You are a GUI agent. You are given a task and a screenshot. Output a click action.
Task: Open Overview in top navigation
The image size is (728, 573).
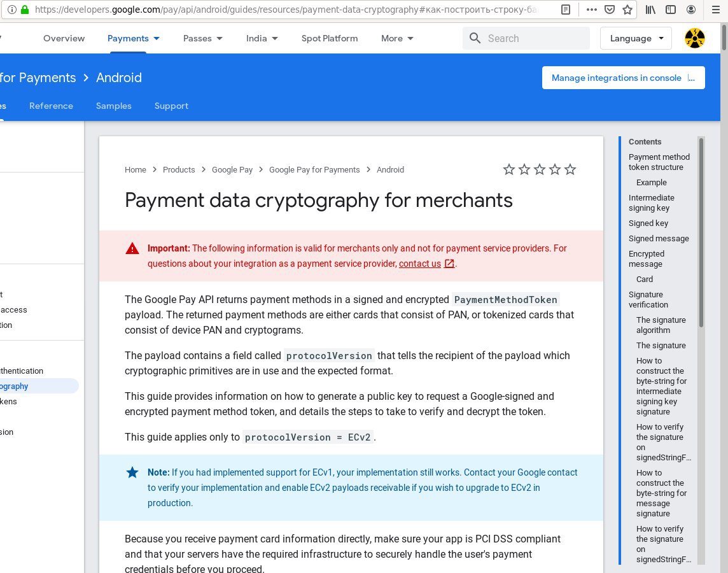tap(64, 39)
